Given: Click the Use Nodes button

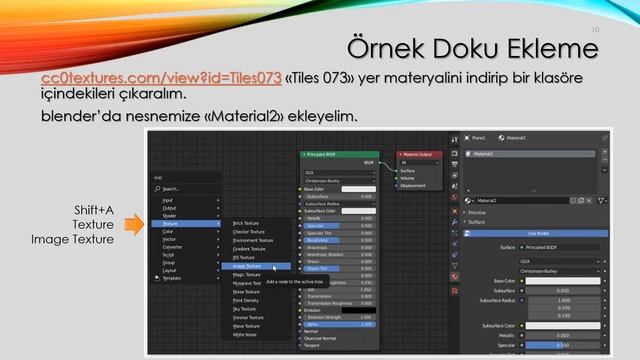Looking at the screenshot, I should pos(536,233).
